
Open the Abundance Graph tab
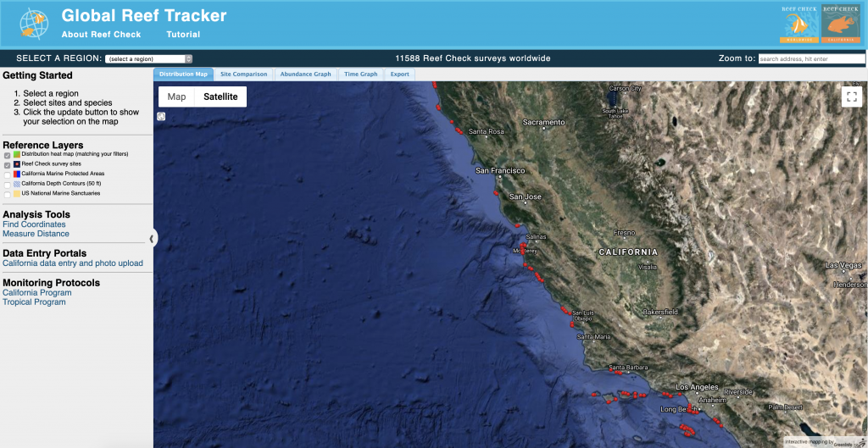pos(305,75)
